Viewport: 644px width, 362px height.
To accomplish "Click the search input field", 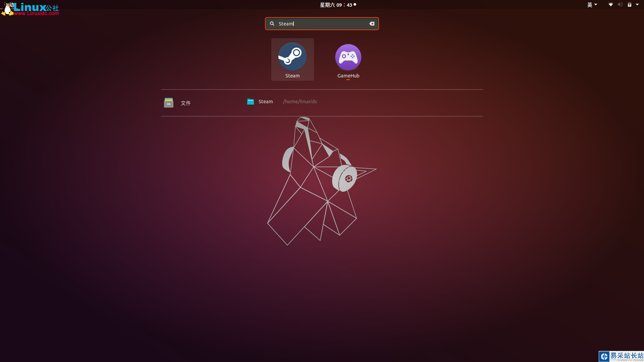I will pyautogui.click(x=322, y=23).
